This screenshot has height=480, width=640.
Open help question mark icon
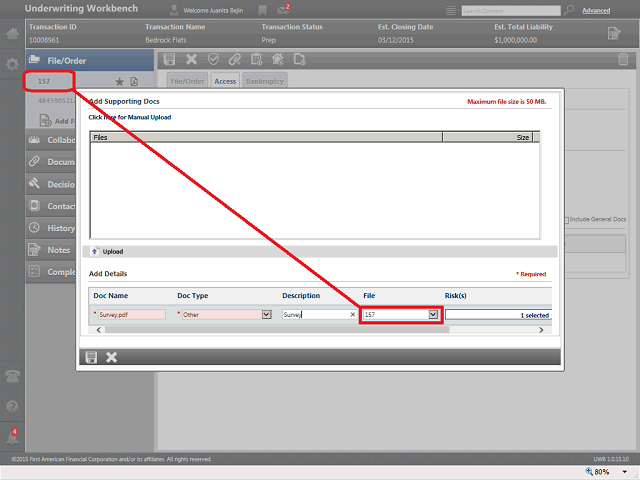point(12,407)
